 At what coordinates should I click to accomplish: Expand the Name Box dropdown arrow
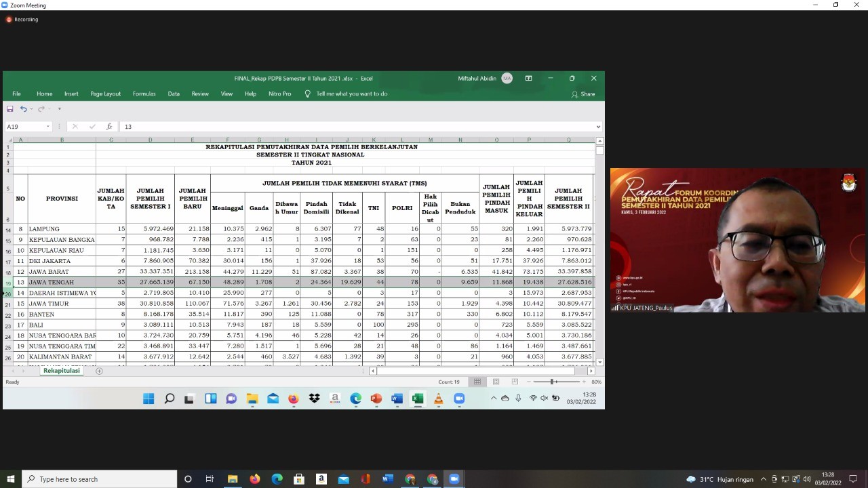click(x=47, y=127)
